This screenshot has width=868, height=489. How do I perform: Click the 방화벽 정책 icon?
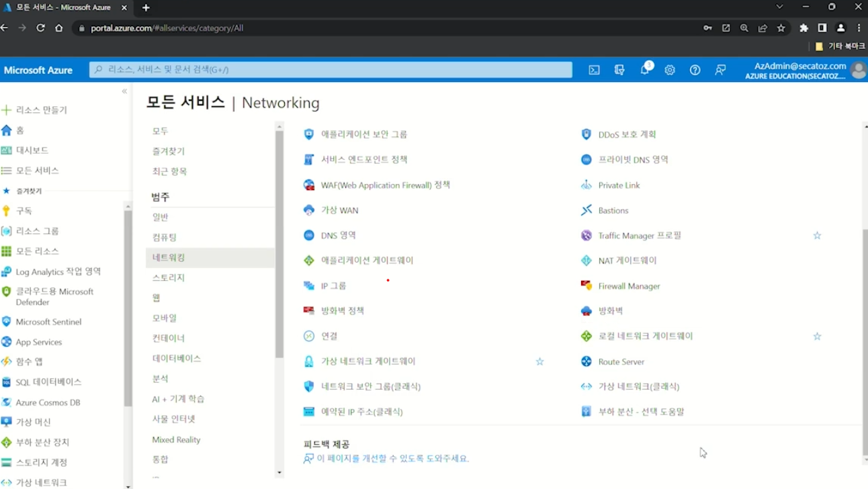click(309, 311)
